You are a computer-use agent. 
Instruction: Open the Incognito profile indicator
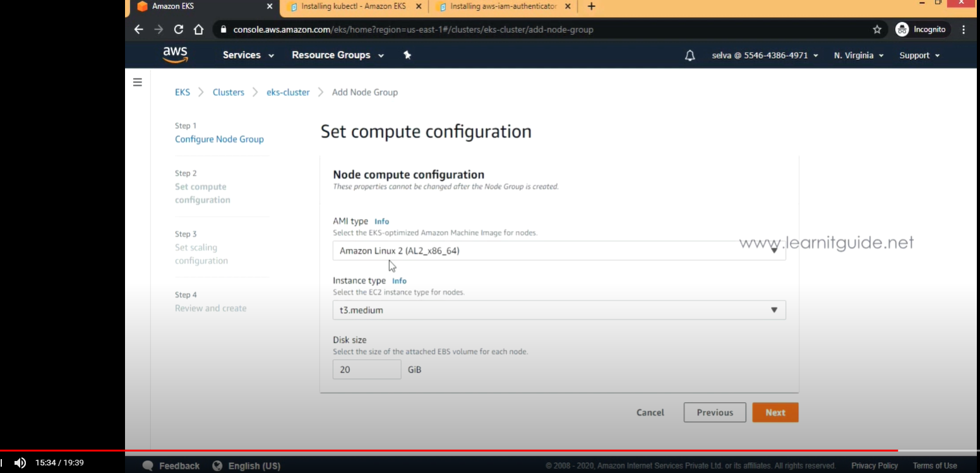tap(921, 30)
